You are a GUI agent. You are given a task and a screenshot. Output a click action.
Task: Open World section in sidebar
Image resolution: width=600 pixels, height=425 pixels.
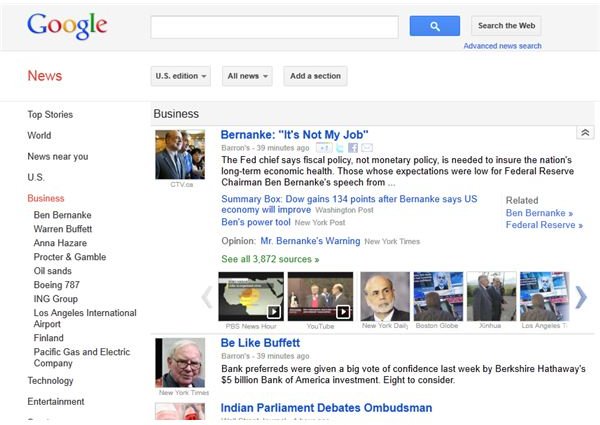(39, 135)
